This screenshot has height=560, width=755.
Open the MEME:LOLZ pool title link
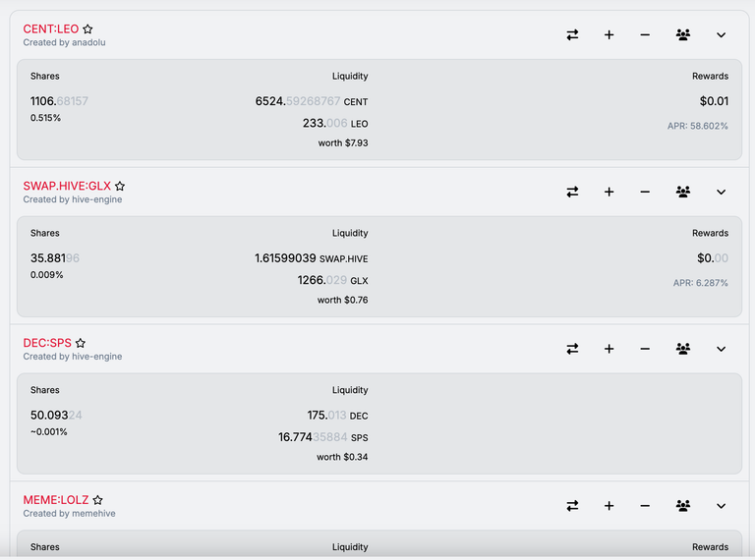56,500
